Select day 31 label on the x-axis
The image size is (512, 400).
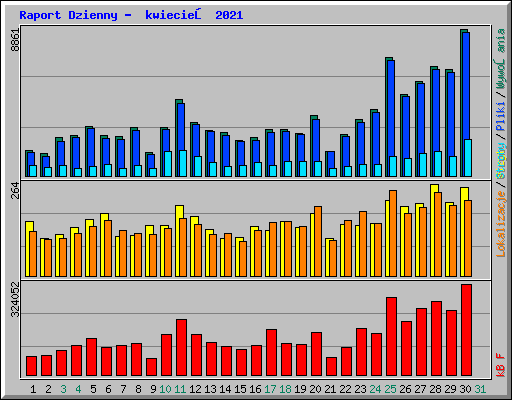pos(480,389)
